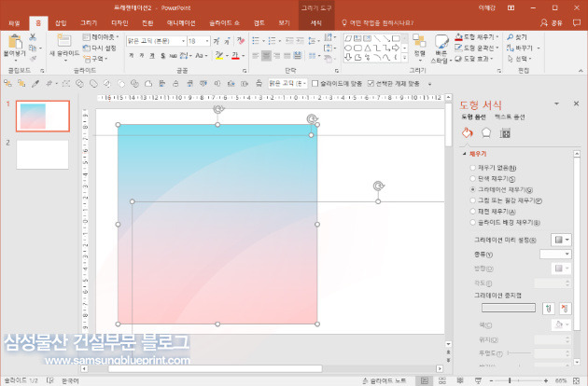588x386 pixels.
Task: Click Remove gradient stop icon
Action: tap(565, 309)
